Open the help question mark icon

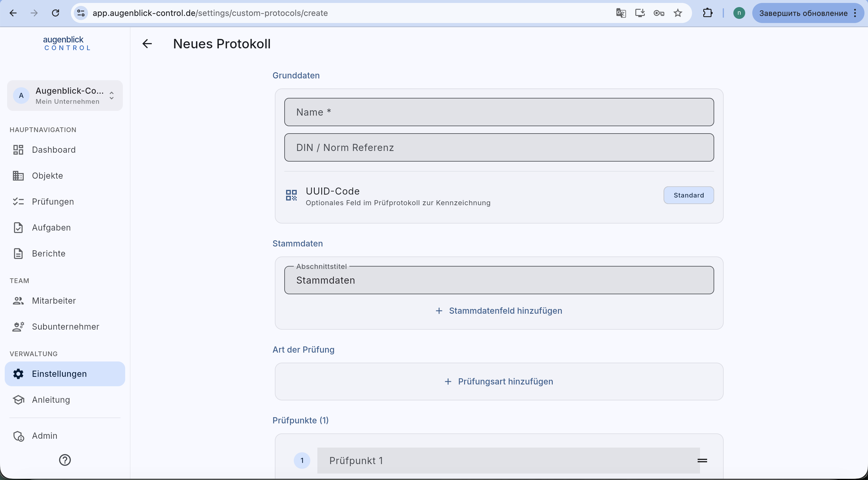65,460
